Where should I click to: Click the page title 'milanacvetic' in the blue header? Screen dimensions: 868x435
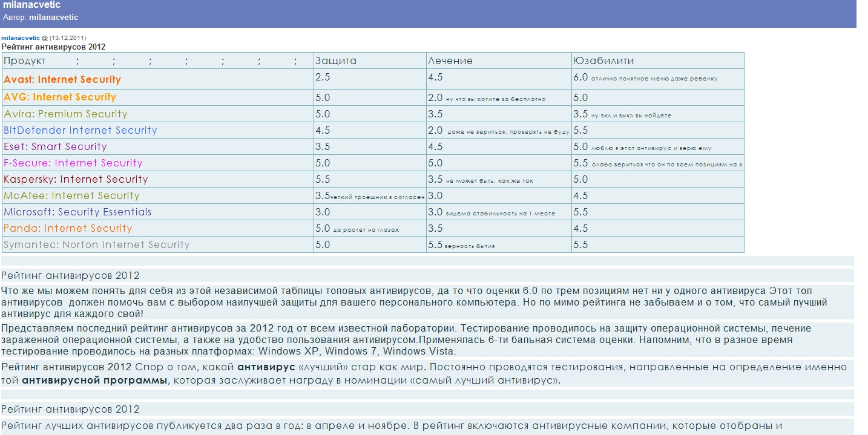pos(32,5)
